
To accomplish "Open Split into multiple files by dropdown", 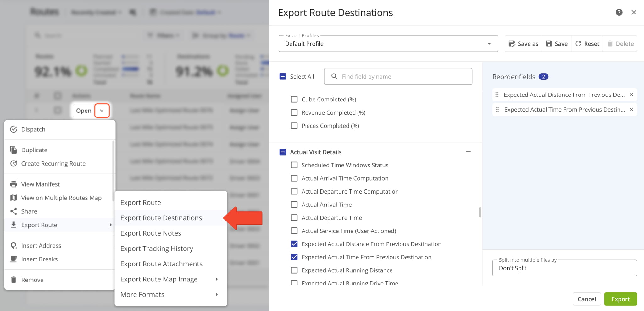I will pyautogui.click(x=564, y=268).
